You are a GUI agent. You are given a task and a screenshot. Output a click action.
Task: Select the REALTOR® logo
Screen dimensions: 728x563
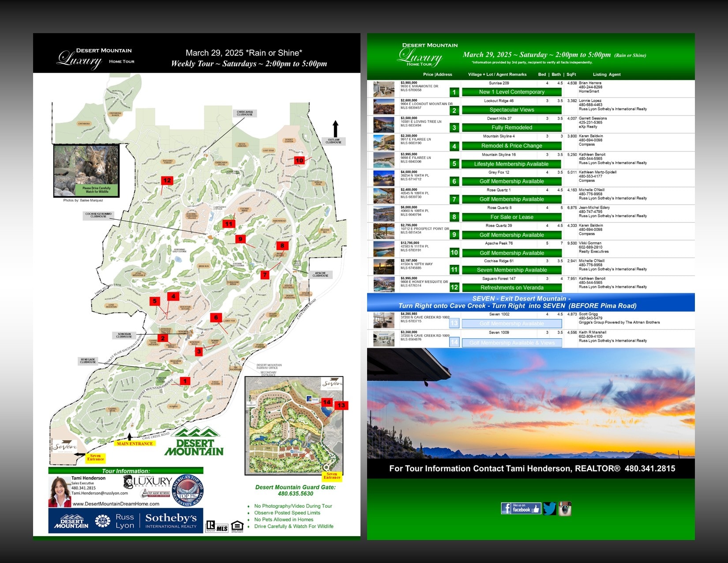pos(210,525)
